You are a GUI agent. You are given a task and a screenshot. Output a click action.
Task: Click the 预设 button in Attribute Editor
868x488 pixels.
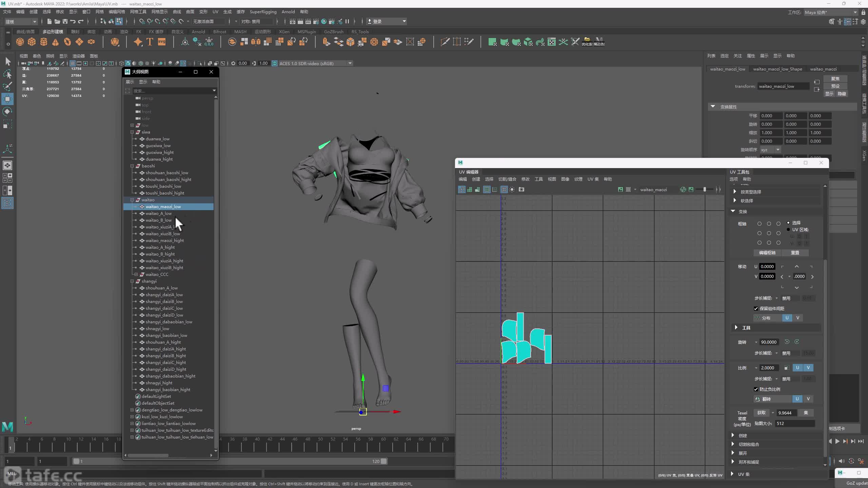pos(835,86)
